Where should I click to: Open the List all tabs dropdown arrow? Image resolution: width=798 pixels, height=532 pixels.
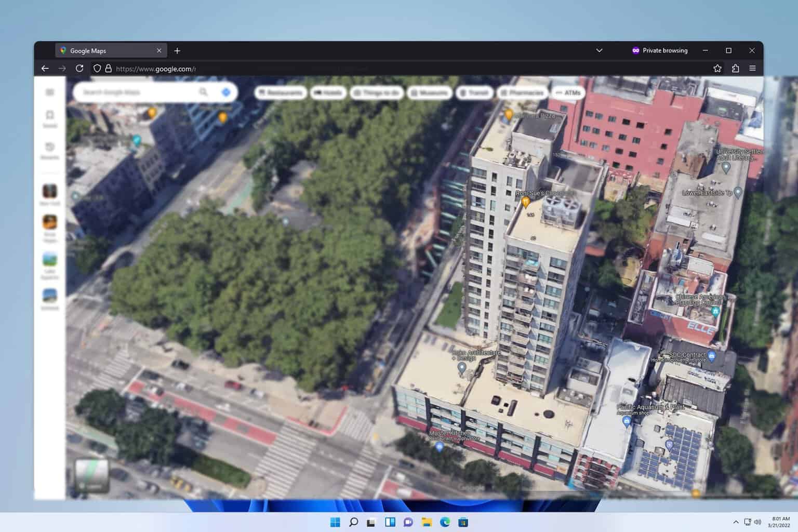(x=599, y=50)
